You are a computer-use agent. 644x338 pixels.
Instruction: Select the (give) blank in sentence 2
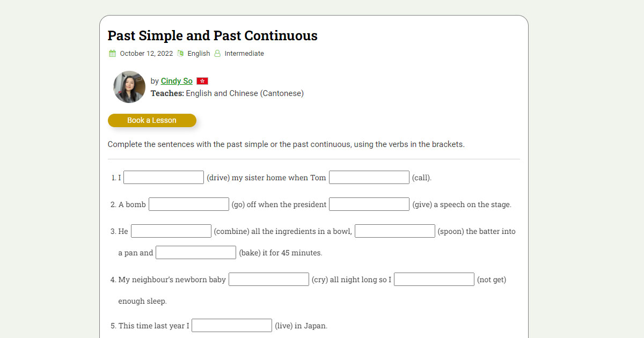point(369,204)
